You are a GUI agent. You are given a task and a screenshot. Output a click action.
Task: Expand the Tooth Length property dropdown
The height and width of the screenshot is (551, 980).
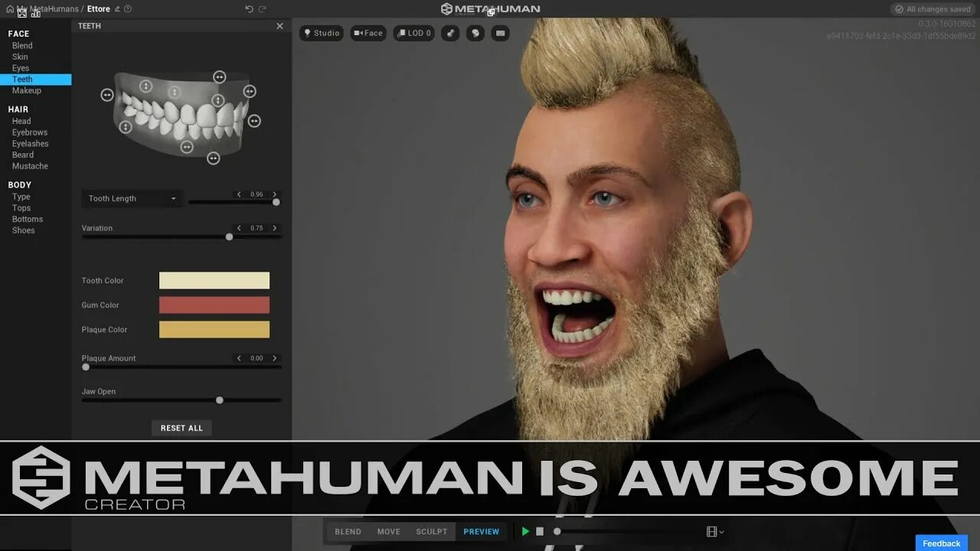pos(132,198)
